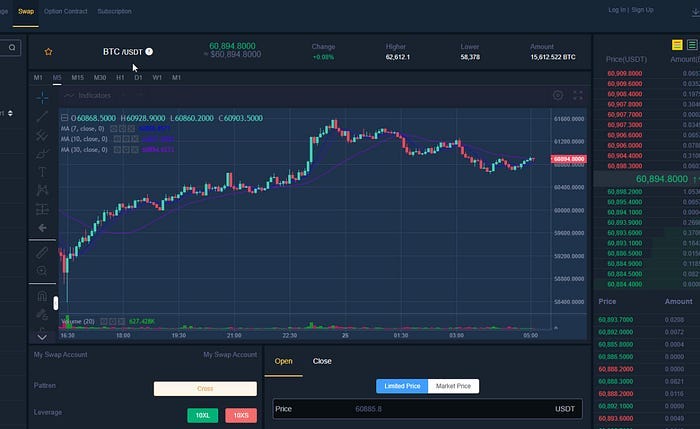The width and height of the screenshot is (700, 429).
Task: Select the ruler measure tool
Action: pos(42,253)
